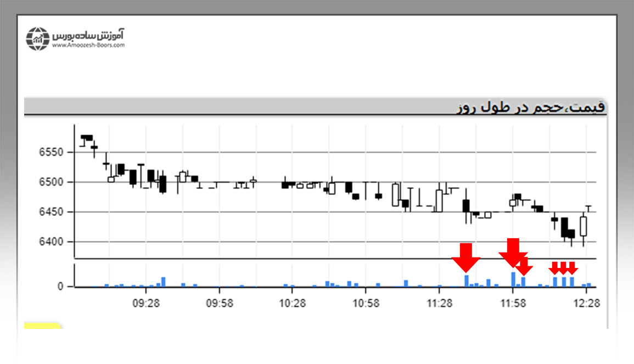The image size is (634, 364).
Task: Open the www.Amoozesh-Boors.com website link
Action: pos(88,46)
